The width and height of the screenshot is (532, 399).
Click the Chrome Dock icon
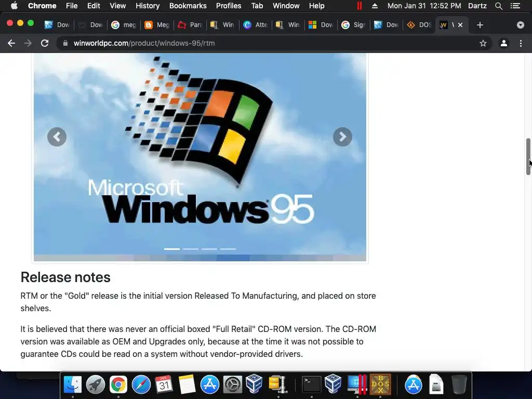coord(118,384)
